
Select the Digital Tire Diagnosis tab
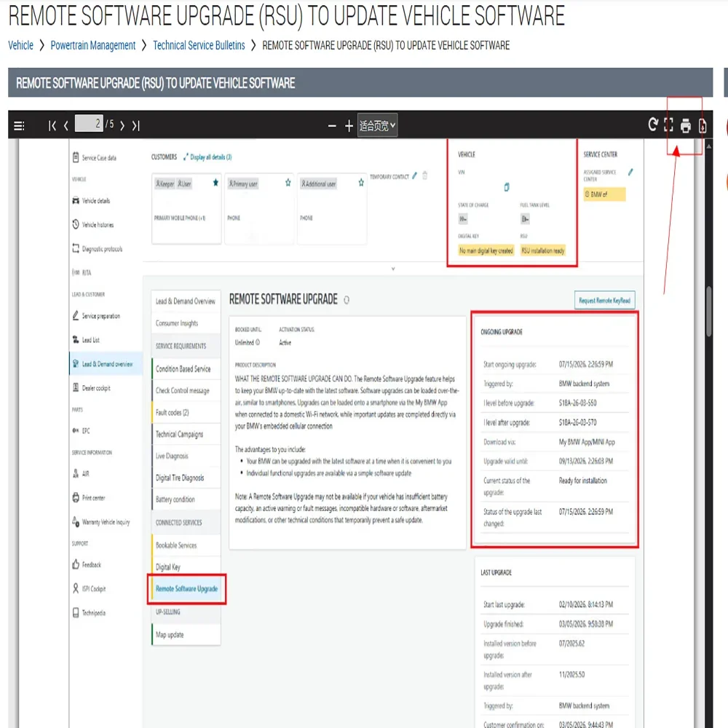click(186, 478)
